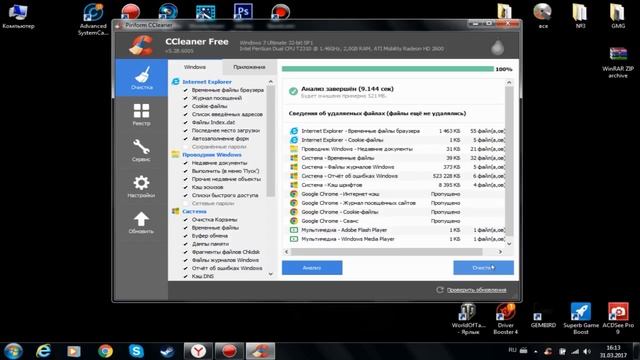Click the Проводник Windows group icon
Viewport: 640px width, 360px height.
pyautogui.click(x=176, y=154)
